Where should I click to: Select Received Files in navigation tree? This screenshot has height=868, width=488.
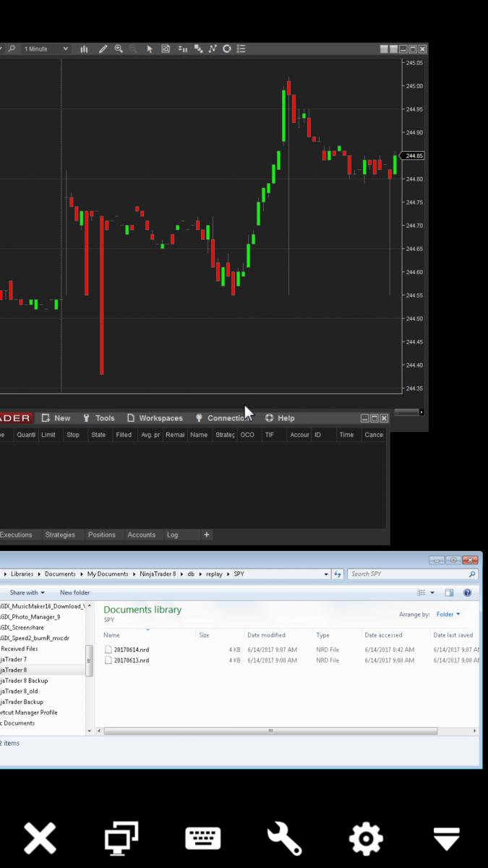20,649
